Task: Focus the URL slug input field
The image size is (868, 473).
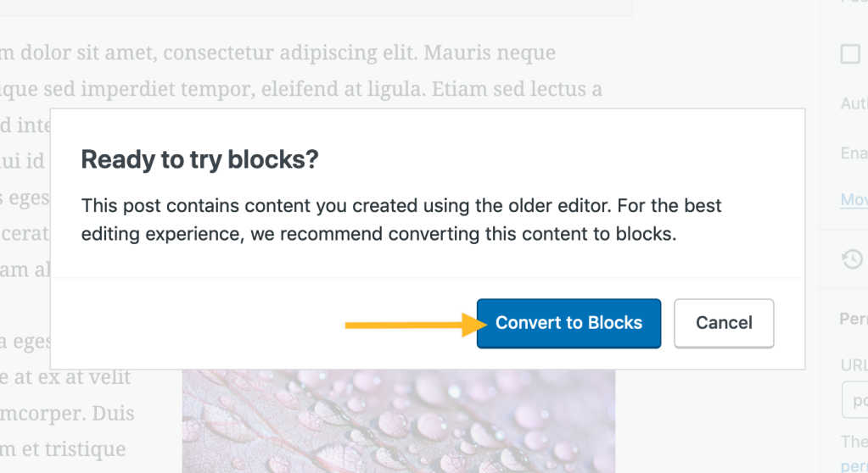Action: [854, 399]
